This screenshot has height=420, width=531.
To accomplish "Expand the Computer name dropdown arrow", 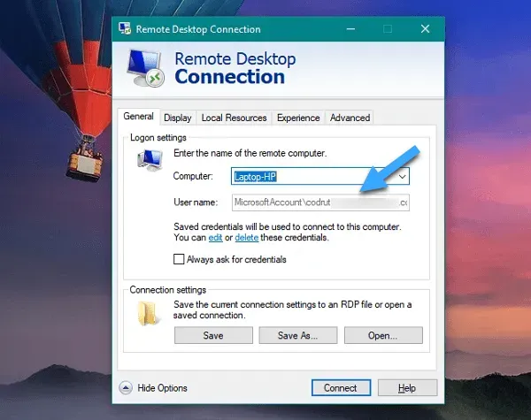I will [x=402, y=176].
